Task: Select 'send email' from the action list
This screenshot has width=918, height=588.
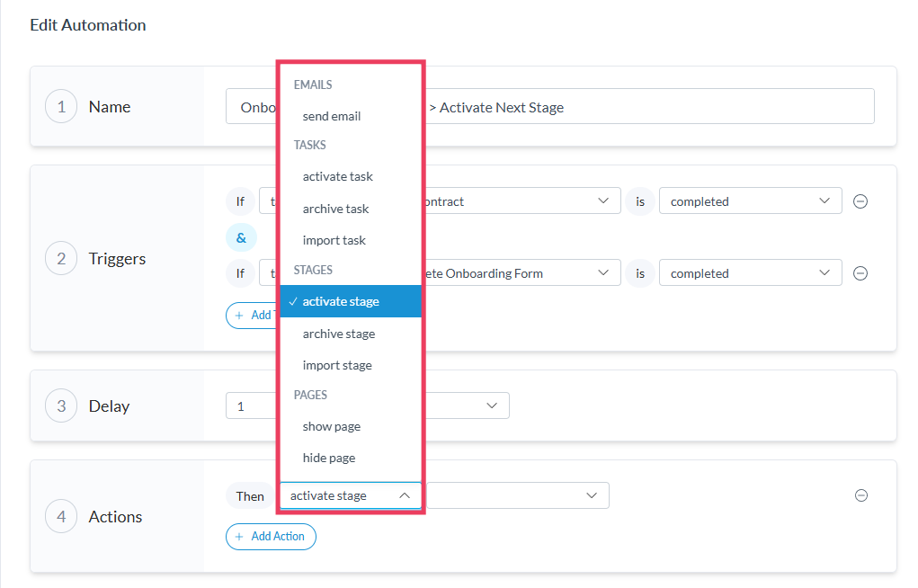Action: (332, 116)
